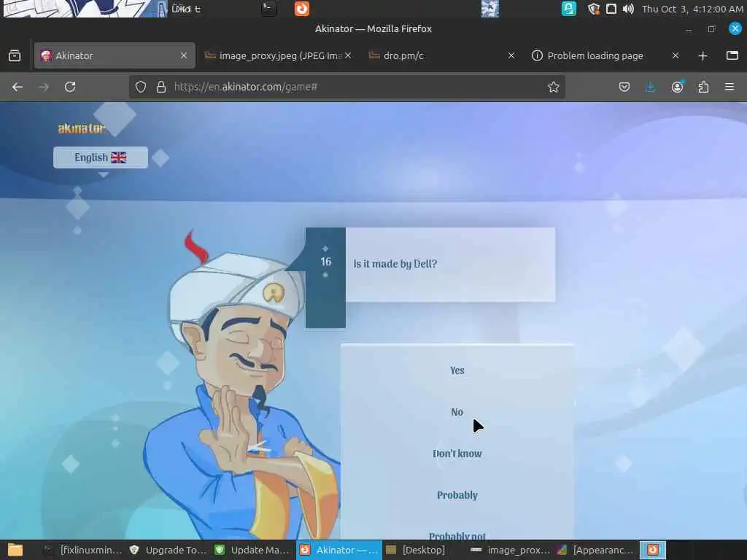Open Firefox tracking protection shield
Viewport: 747px width, 560px height.
[141, 87]
